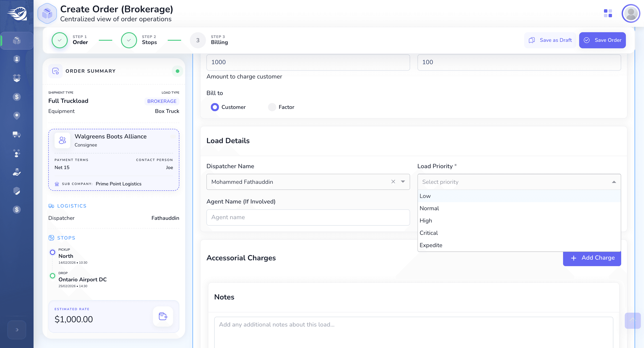Click the dollar icon below the half-shaded shield
This screenshot has width=644, height=348.
(17, 210)
